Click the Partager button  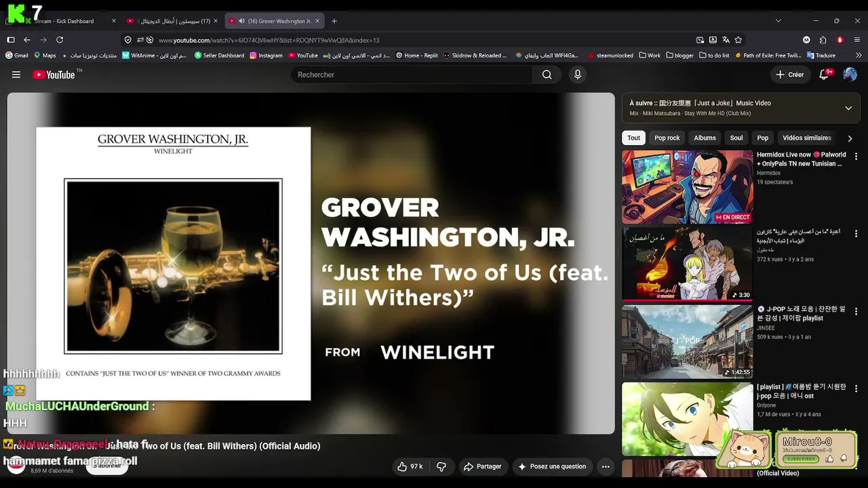pos(483,466)
